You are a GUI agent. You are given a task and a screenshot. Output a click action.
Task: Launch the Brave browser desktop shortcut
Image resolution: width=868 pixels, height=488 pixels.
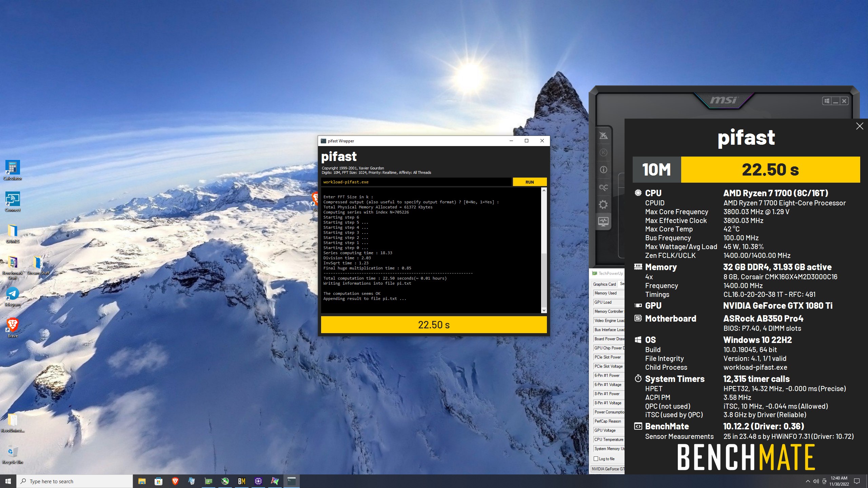coord(13,328)
